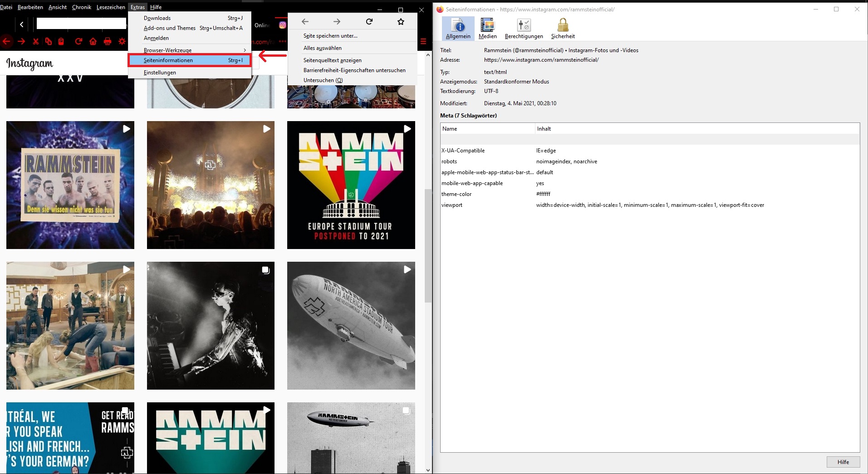Open the Hilfe menu in menu bar
This screenshot has height=474, width=868.
tap(156, 7)
